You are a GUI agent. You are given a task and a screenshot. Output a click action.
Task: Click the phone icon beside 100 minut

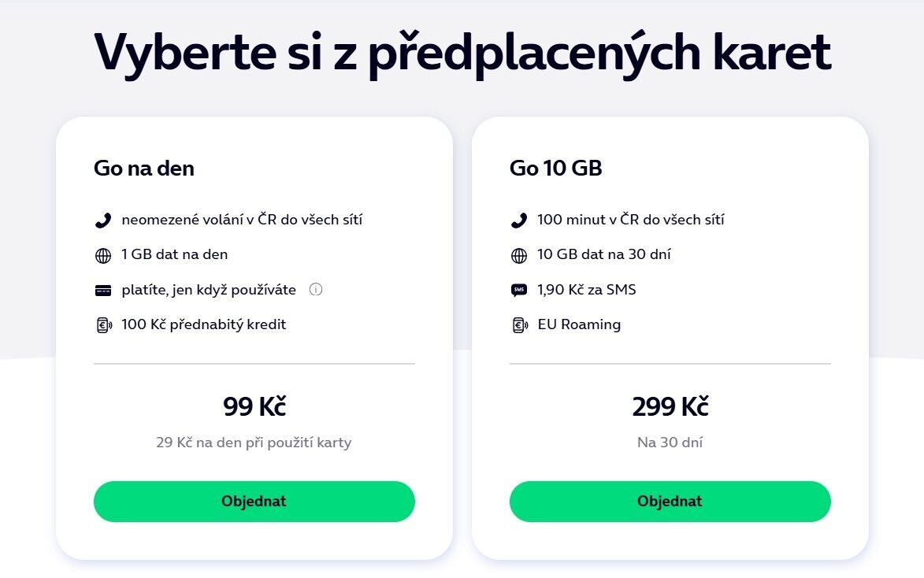click(x=519, y=220)
